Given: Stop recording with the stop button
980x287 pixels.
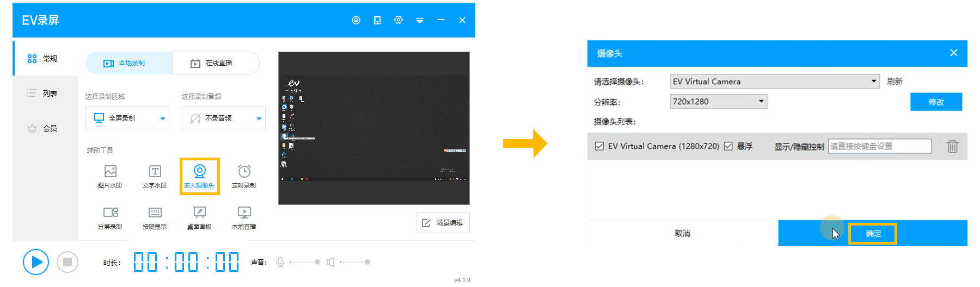Looking at the screenshot, I should [x=68, y=262].
